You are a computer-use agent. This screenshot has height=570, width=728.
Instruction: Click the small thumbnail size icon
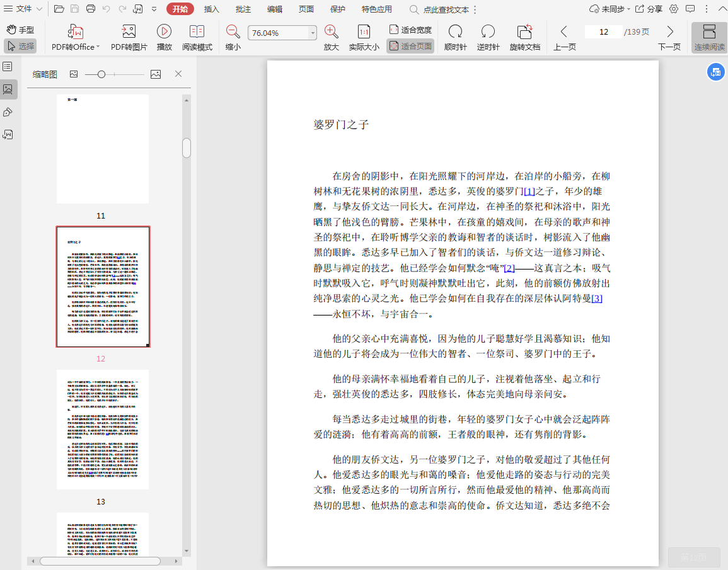coord(74,74)
